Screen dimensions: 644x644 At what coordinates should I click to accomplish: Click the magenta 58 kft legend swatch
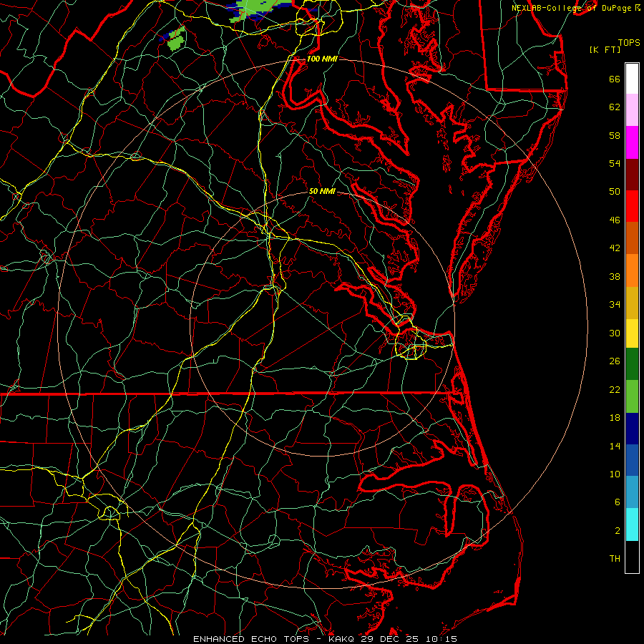632,142
